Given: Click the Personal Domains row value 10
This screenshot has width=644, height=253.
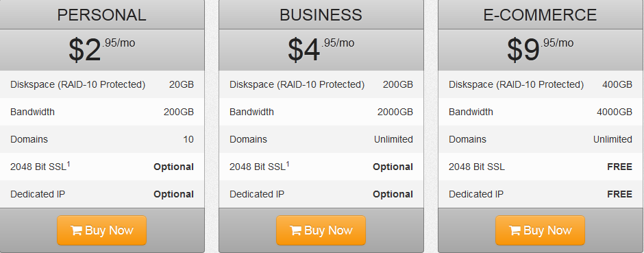Looking at the screenshot, I should pos(188,139).
